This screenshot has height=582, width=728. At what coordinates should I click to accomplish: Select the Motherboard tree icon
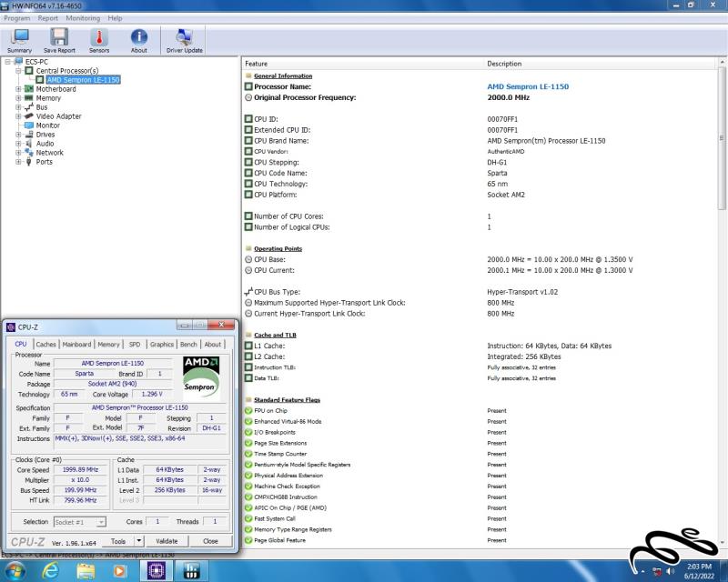click(x=29, y=88)
